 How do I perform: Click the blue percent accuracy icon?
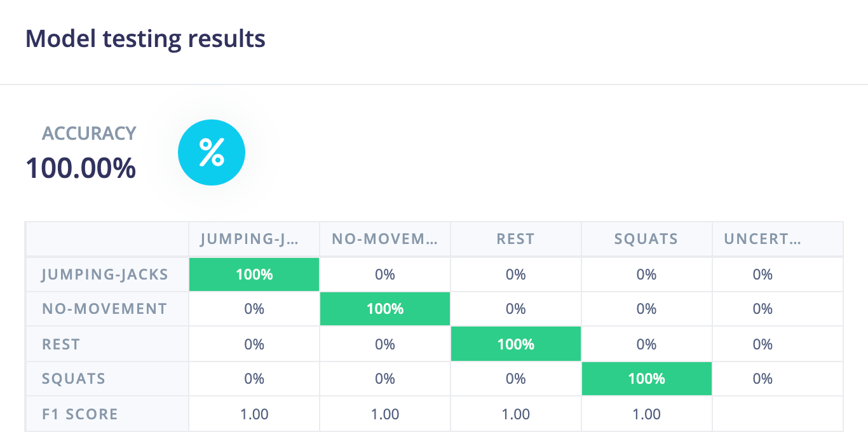pyautogui.click(x=211, y=152)
